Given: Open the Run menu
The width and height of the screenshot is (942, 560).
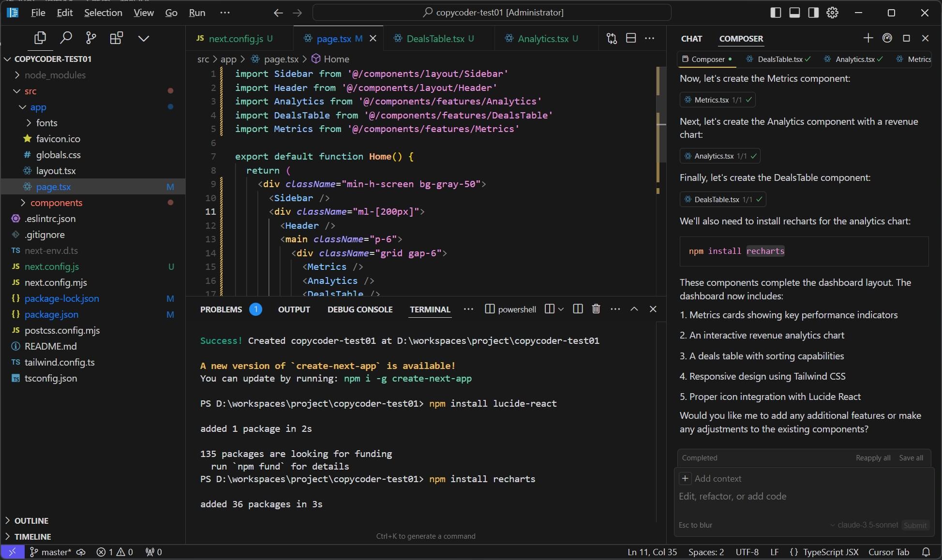Looking at the screenshot, I should coord(197,13).
